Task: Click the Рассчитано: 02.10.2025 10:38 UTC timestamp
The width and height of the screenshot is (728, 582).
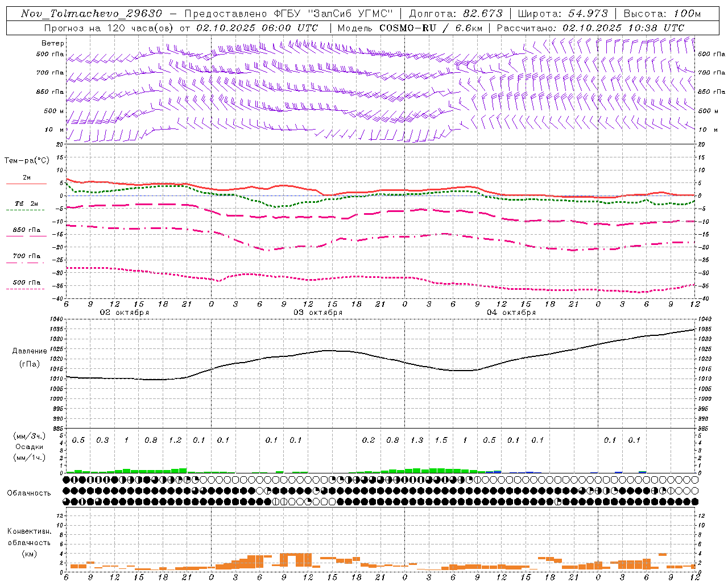Action: (x=590, y=28)
